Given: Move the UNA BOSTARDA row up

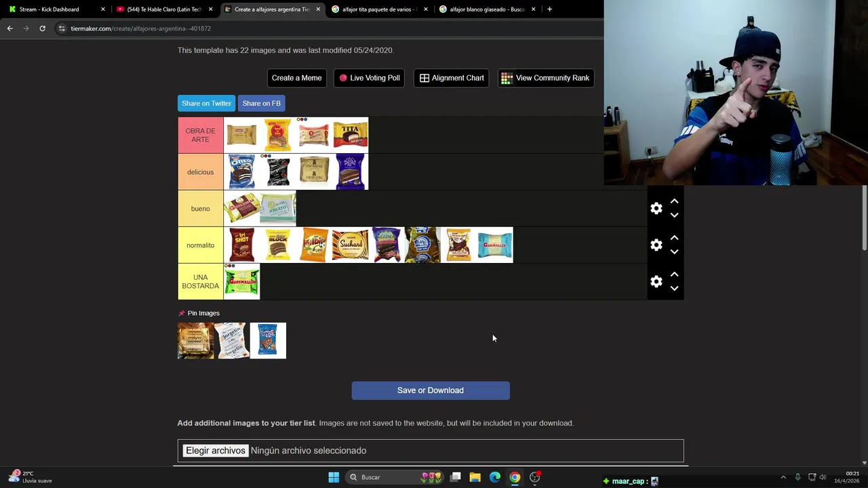Looking at the screenshot, I should coord(674,274).
